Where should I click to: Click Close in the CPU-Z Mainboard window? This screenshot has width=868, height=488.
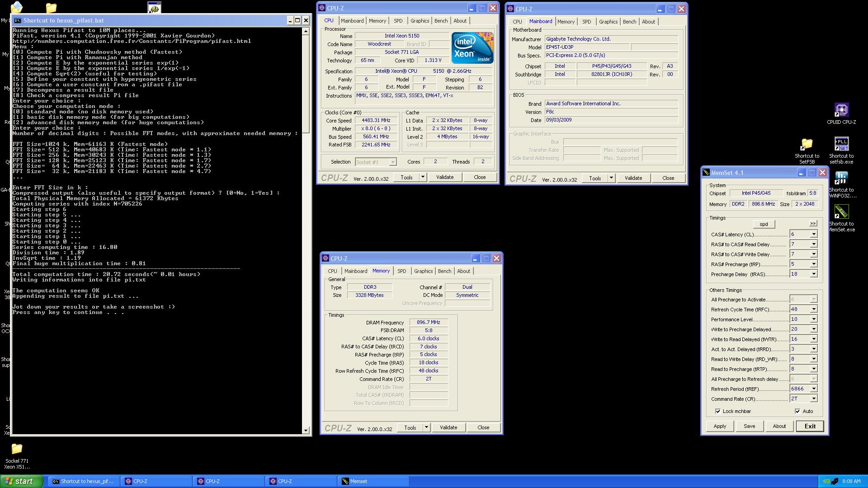point(668,178)
